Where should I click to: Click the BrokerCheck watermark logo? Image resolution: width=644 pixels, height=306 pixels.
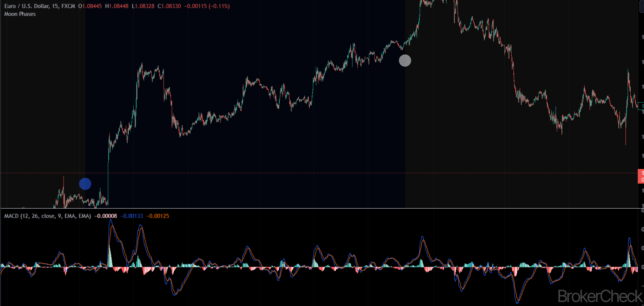(600, 297)
